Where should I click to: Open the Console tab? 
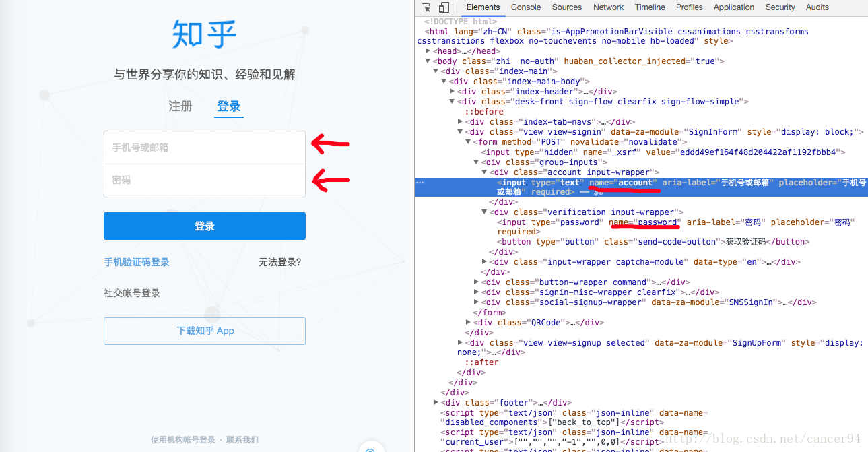526,7
